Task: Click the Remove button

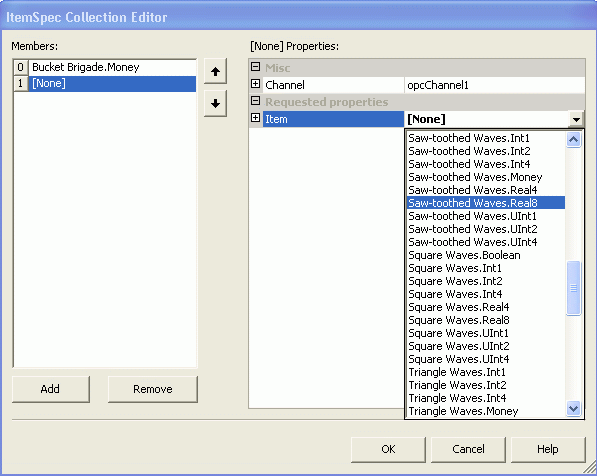Action: [153, 389]
